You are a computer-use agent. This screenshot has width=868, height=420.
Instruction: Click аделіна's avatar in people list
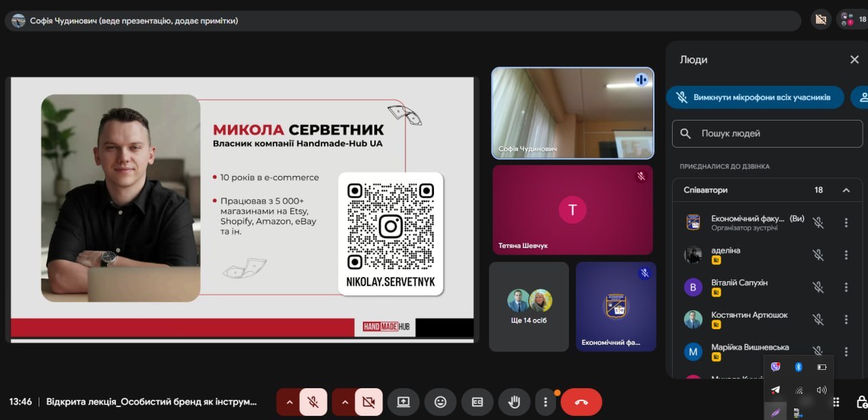click(x=693, y=255)
